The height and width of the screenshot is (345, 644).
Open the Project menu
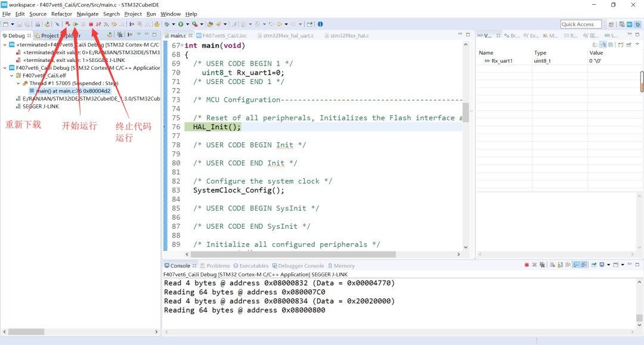pos(133,14)
